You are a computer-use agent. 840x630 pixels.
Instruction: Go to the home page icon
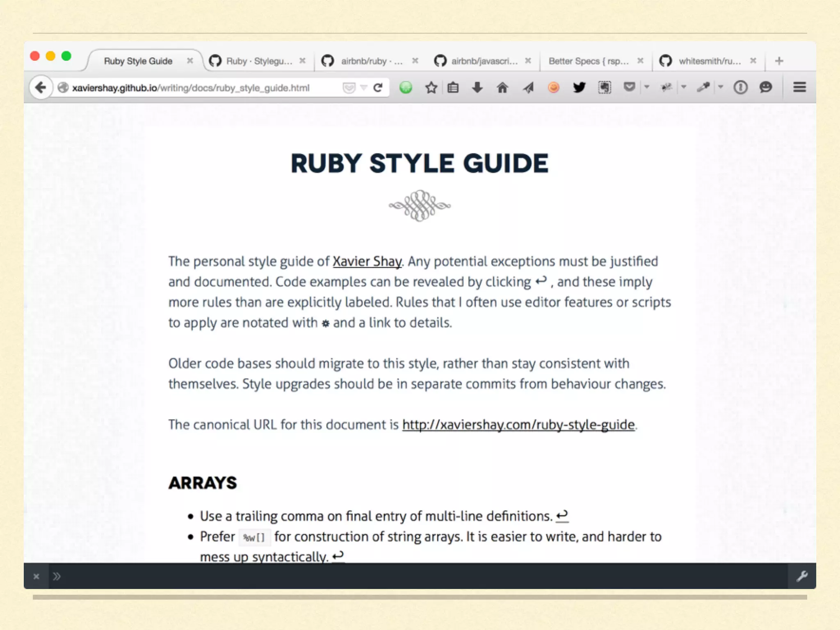coord(502,87)
